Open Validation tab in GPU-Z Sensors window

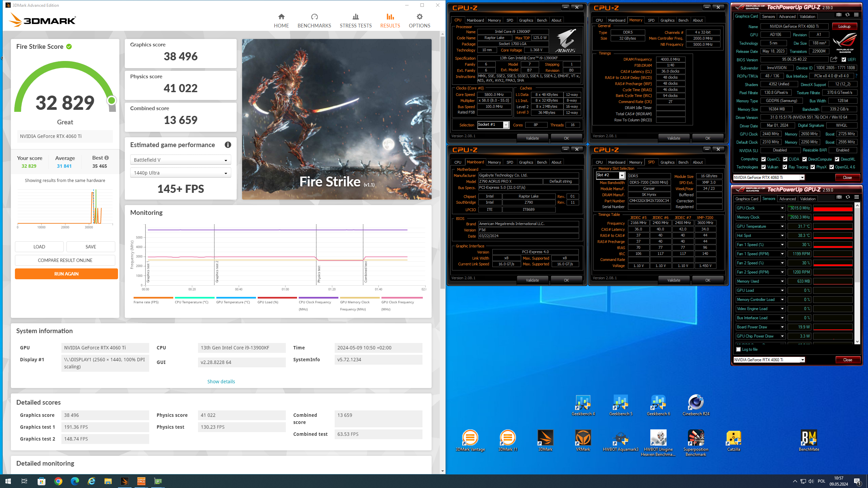(808, 199)
